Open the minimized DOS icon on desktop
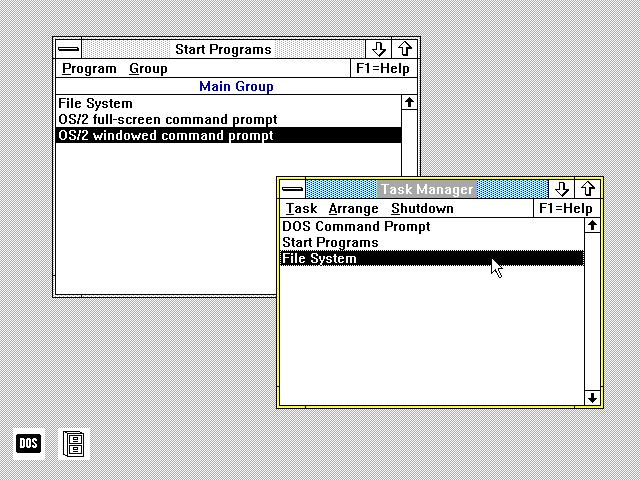Screen dimensions: 640x480 (29, 443)
